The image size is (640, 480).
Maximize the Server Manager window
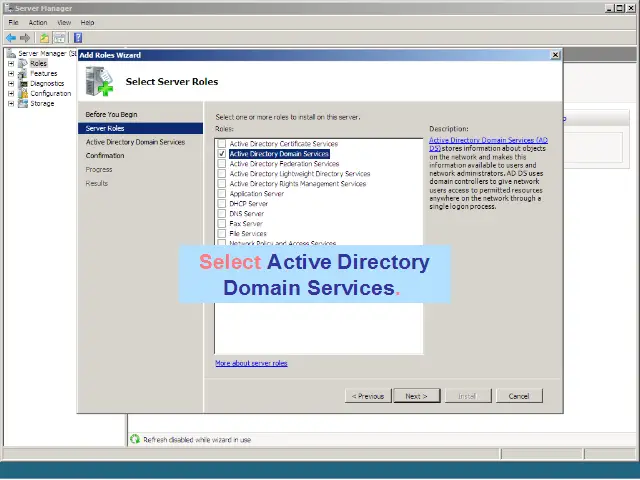click(x=620, y=8)
